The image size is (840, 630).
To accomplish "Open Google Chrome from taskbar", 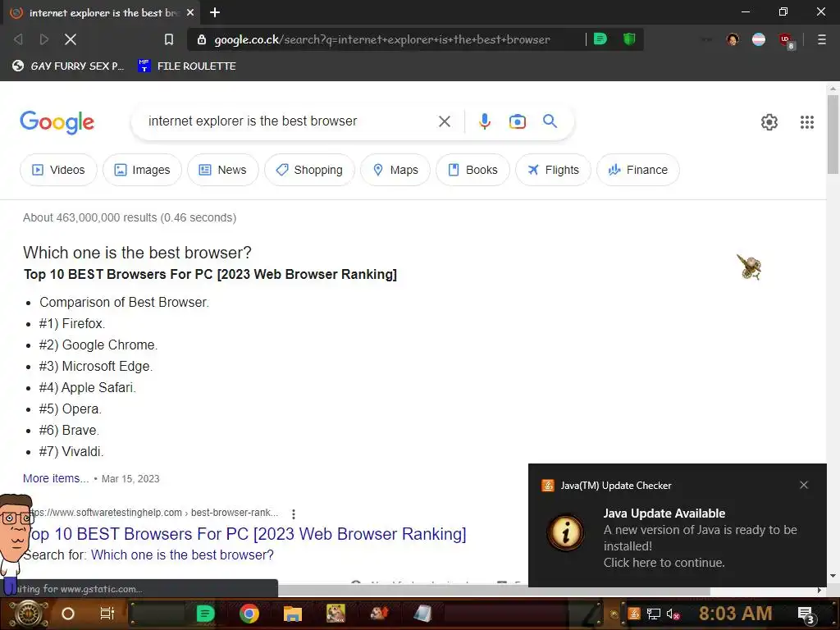I will tap(249, 614).
